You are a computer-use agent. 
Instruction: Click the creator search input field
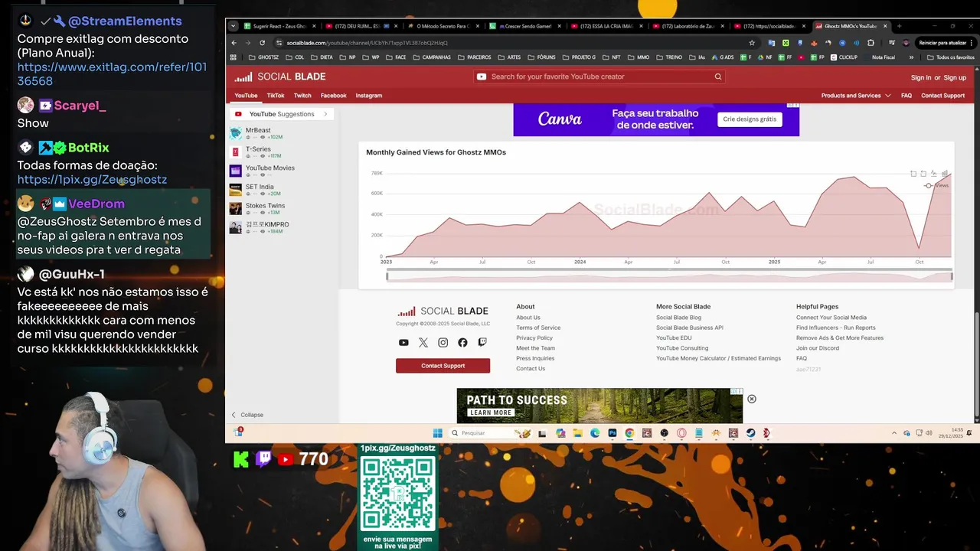tap(597, 77)
